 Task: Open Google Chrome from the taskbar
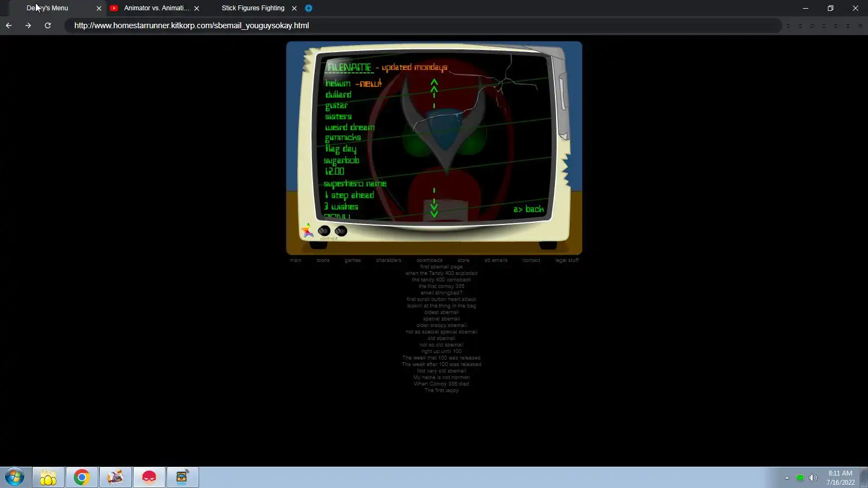(82, 477)
